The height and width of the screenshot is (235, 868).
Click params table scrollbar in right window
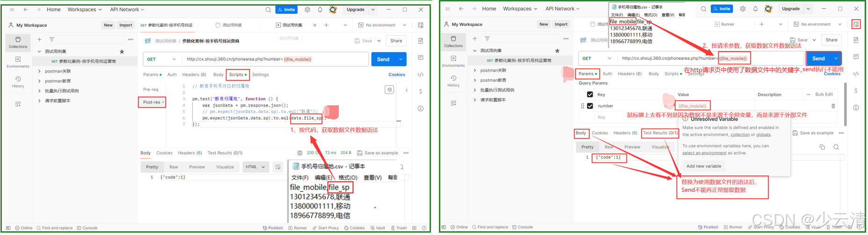[x=845, y=104]
